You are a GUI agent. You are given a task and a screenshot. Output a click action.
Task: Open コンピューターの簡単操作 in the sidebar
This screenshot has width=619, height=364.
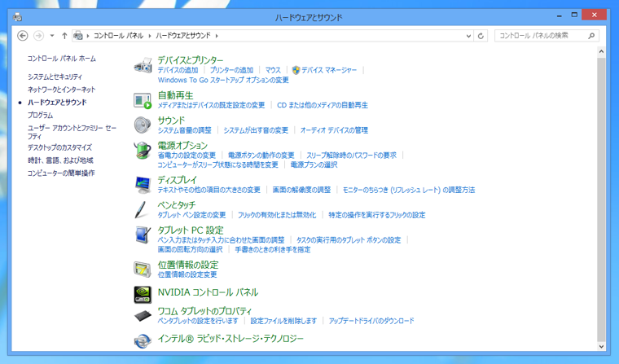pyautogui.click(x=61, y=173)
